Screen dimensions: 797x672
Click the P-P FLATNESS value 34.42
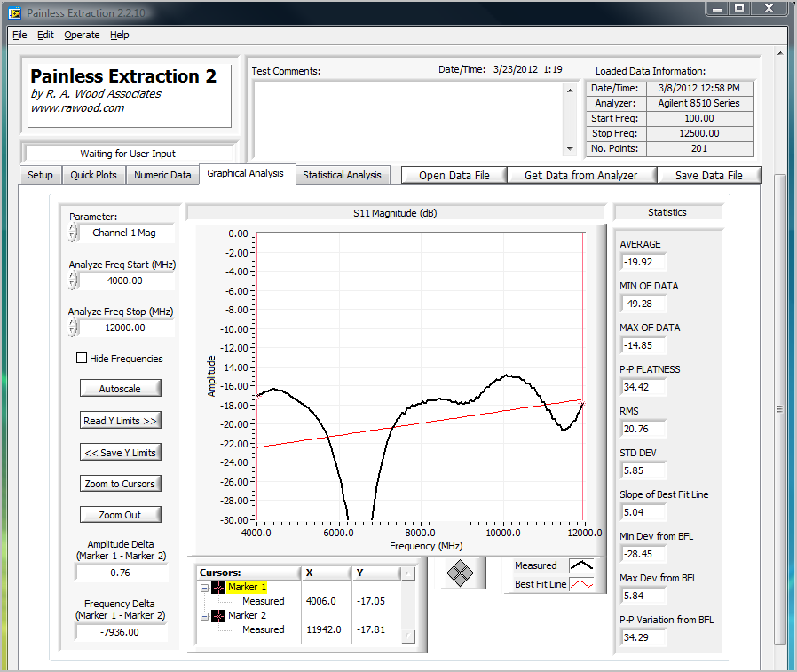pos(644,387)
